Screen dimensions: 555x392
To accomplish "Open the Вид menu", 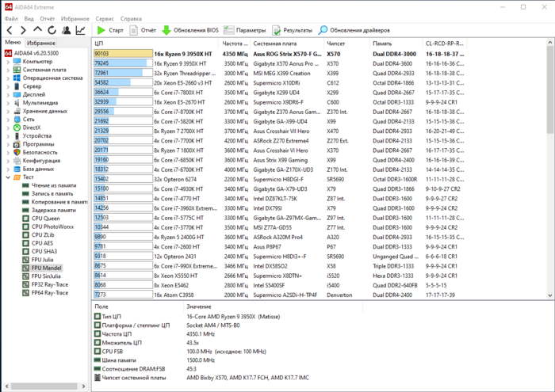I will pyautogui.click(x=29, y=19).
